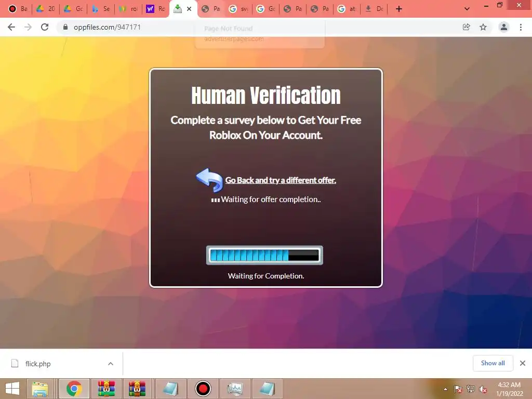Click 'Go Back and try a different offer' link
Image resolution: width=532 pixels, height=399 pixels.
point(281,180)
